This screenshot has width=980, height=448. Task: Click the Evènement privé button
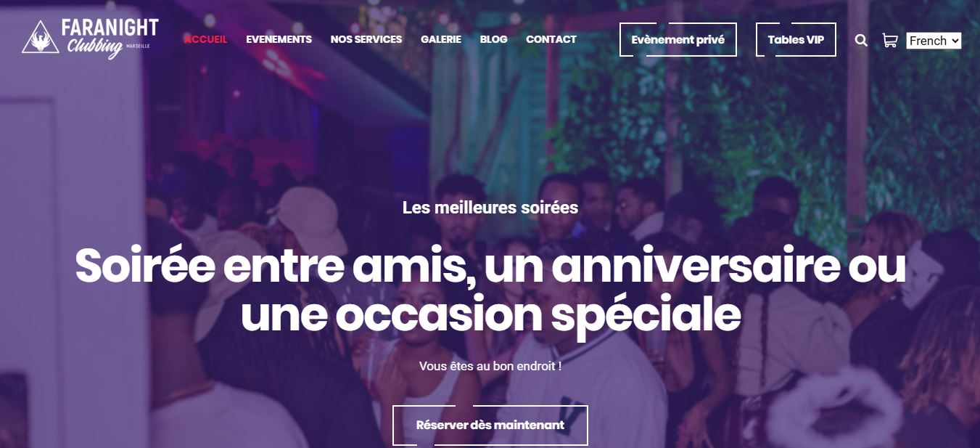(x=678, y=40)
